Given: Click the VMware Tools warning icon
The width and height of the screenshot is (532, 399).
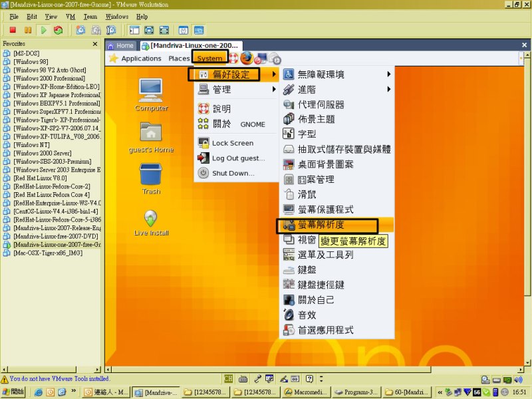Looking at the screenshot, I should (x=5, y=379).
